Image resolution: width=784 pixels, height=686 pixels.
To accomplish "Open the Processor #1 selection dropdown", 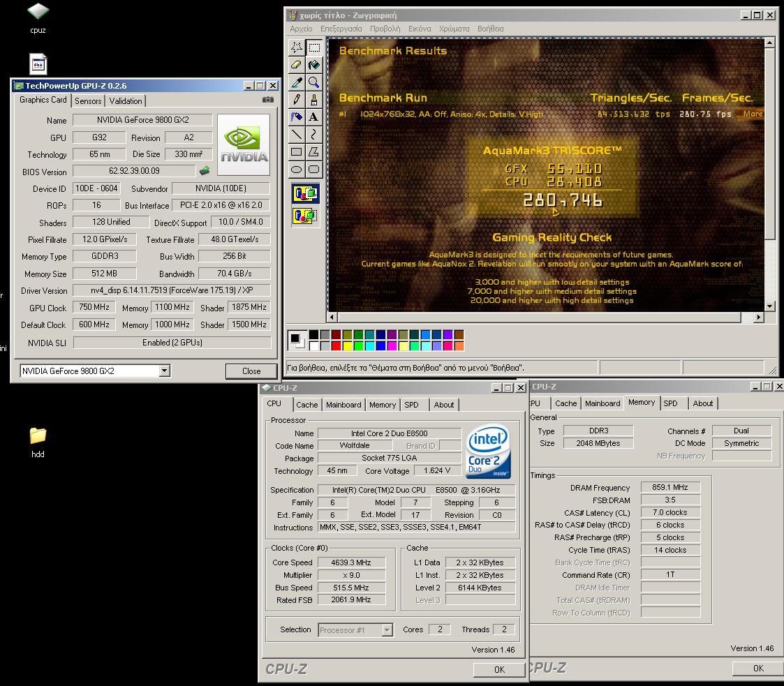I will (387, 630).
